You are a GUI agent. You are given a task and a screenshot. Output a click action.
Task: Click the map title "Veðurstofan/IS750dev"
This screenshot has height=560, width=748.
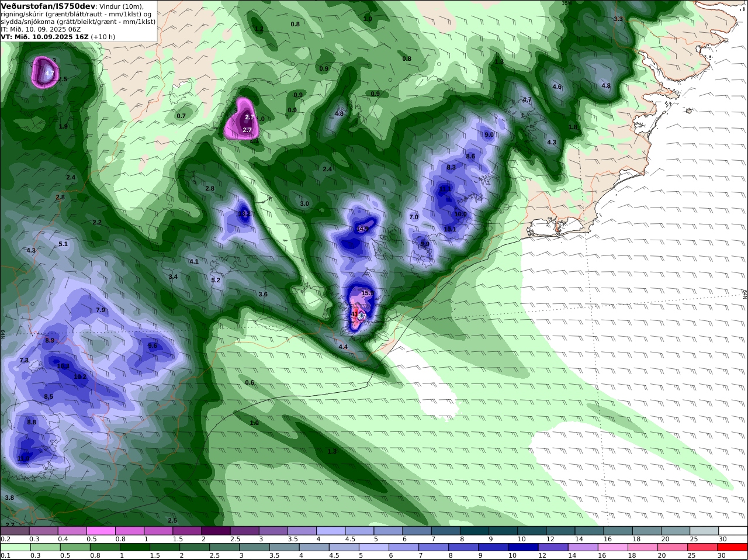click(48, 6)
